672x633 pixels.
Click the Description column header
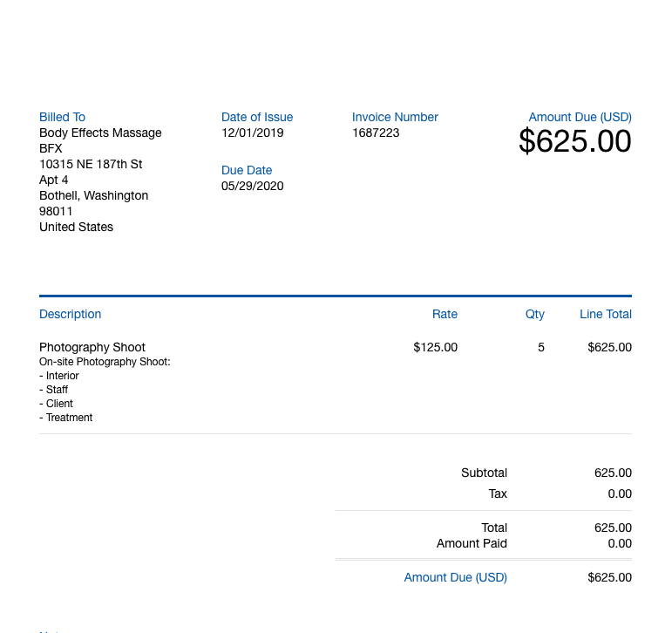click(71, 314)
